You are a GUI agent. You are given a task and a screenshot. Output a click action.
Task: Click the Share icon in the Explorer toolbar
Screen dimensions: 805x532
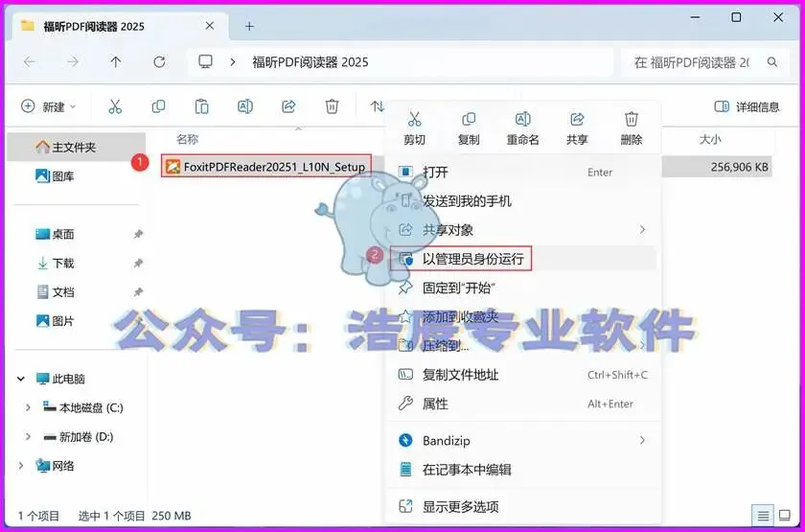click(x=288, y=106)
